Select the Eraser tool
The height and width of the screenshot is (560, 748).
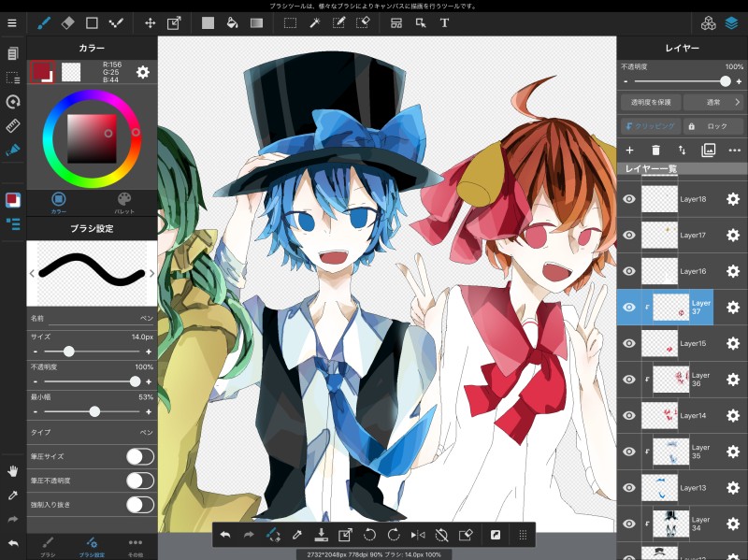(x=67, y=22)
